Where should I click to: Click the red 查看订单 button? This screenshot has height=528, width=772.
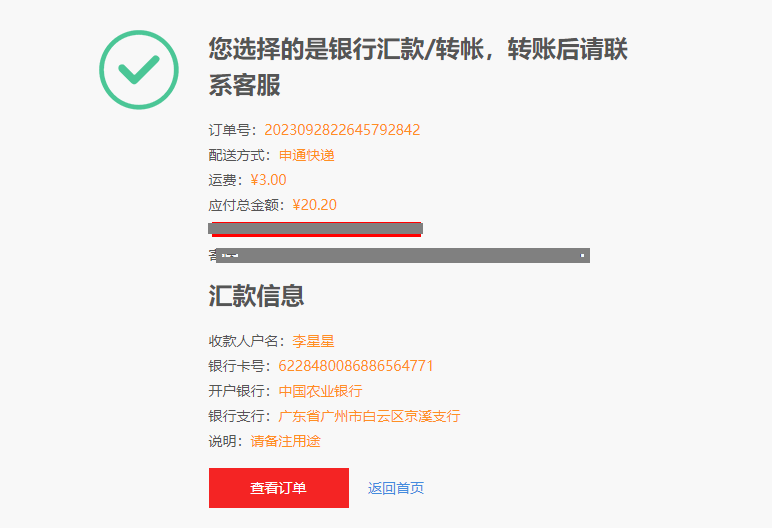(x=279, y=488)
